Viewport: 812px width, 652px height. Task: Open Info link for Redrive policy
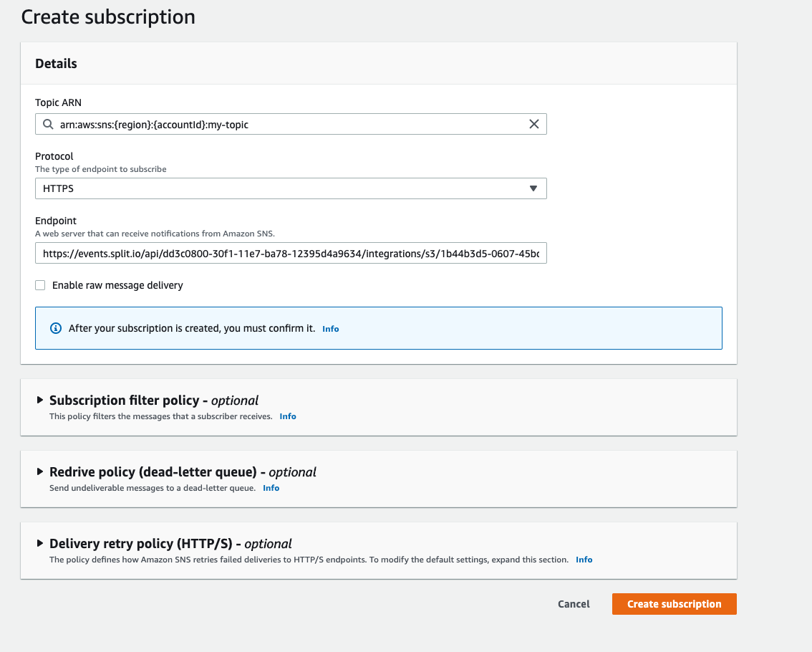click(x=271, y=488)
